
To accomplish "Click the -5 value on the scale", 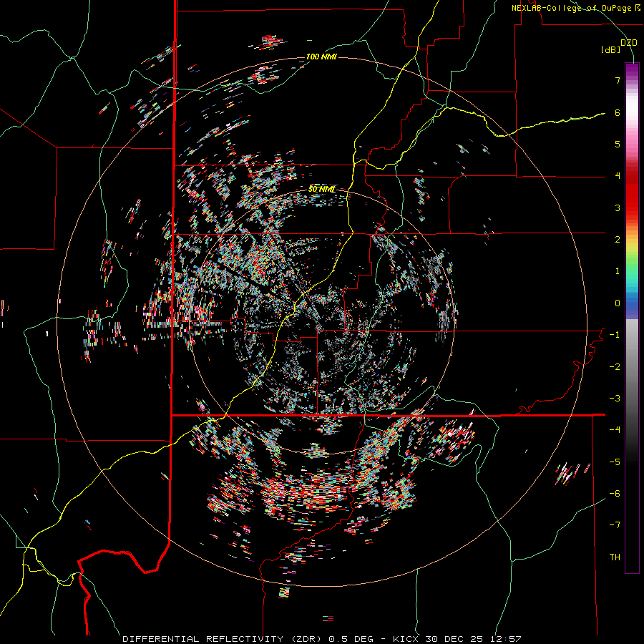I will (x=615, y=462).
